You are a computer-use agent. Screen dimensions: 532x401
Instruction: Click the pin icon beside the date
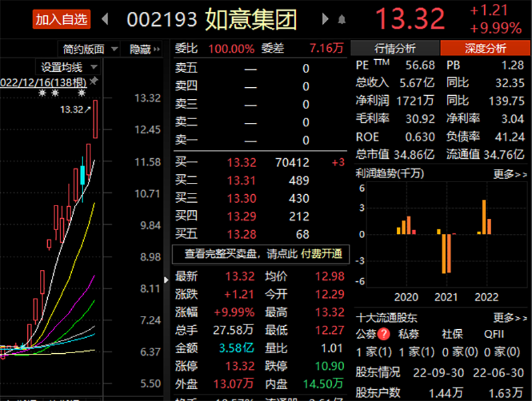[93, 81]
